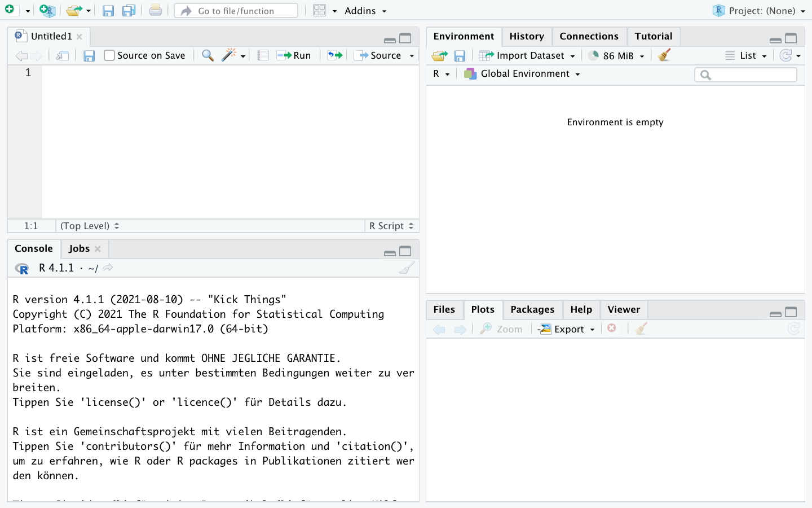Select the Plots tab
The image size is (812, 508).
pyautogui.click(x=483, y=309)
